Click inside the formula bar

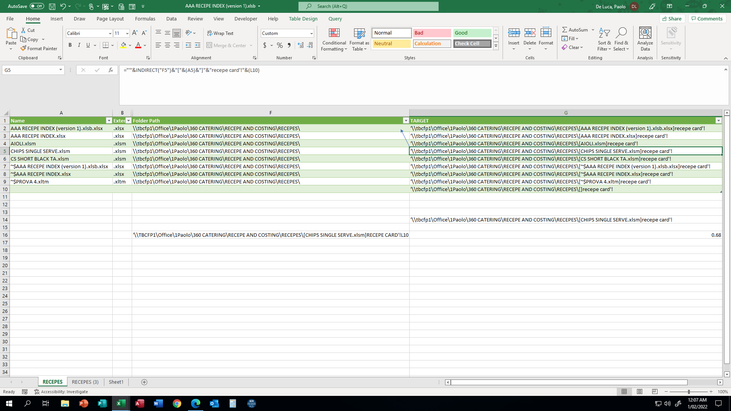[422, 85]
